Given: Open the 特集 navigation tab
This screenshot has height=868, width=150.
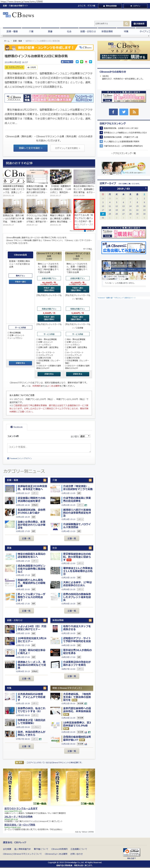Looking at the screenshot, I should tap(126, 31).
